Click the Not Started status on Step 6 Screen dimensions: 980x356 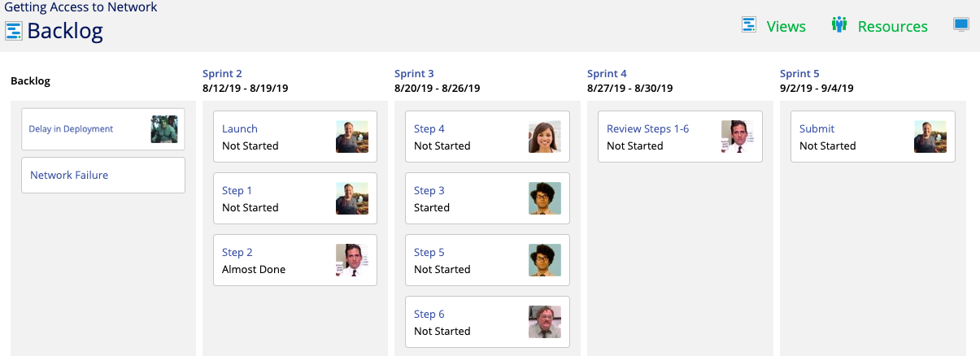click(x=442, y=331)
